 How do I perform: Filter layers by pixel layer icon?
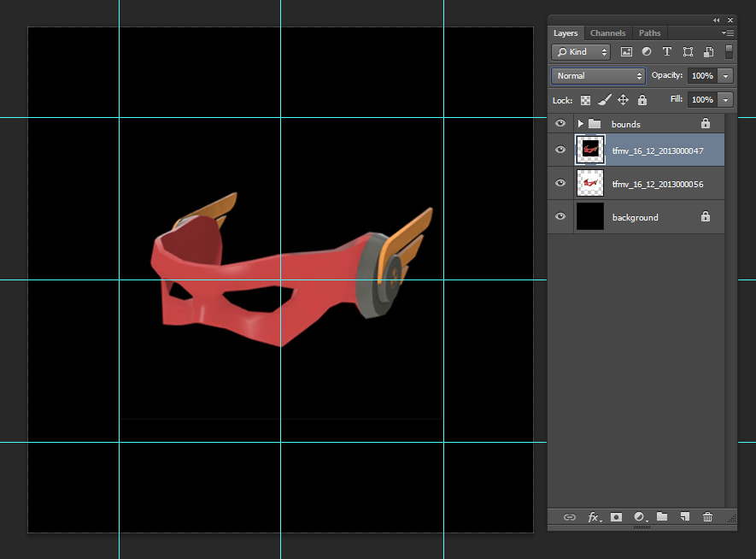[x=626, y=52]
